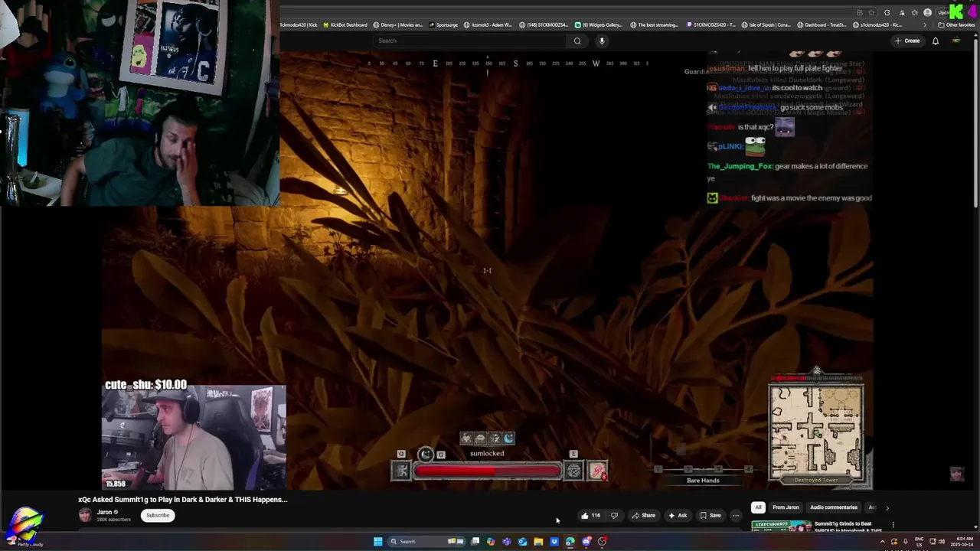Select the Audio commentaries filter chip
Viewport: 980px width, 551px height.
point(834,507)
